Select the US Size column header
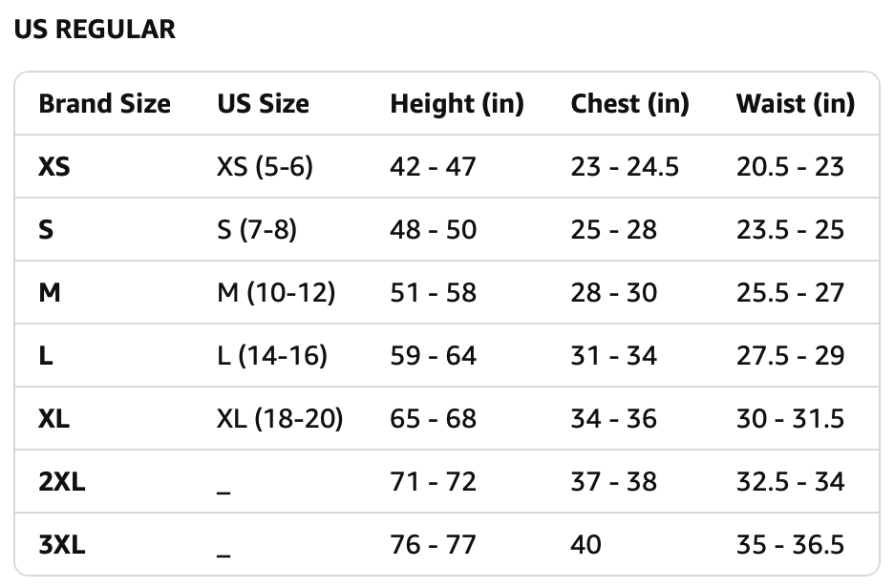This screenshot has height=588, width=894. [264, 104]
